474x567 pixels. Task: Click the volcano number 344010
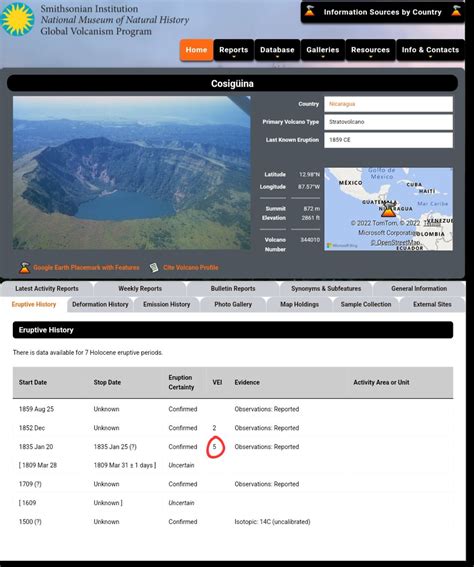click(x=310, y=240)
